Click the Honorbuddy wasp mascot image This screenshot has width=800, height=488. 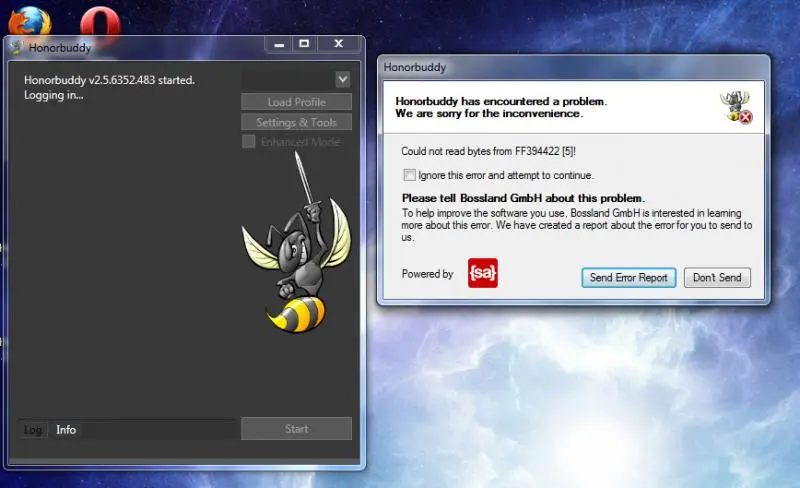click(x=296, y=243)
